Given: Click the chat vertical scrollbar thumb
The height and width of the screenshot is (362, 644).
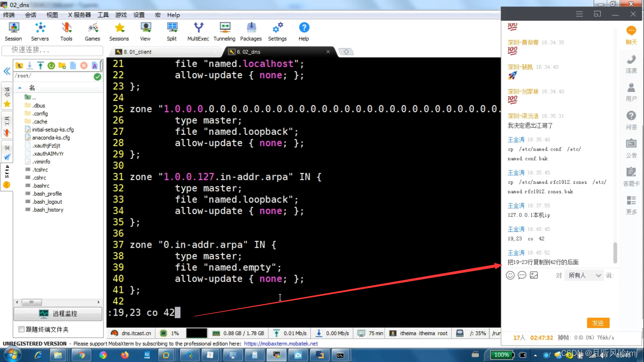Looking at the screenshot, I should coord(615,253).
